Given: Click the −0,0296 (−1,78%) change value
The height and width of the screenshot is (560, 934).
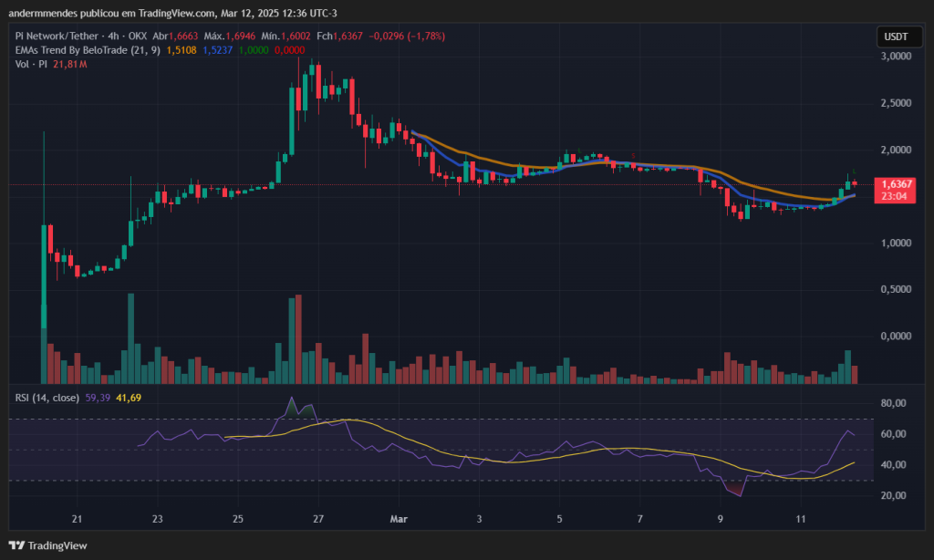Looking at the screenshot, I should coord(407,36).
